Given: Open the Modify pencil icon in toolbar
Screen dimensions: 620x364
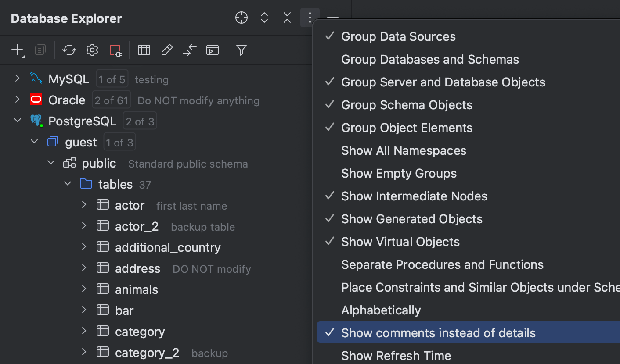Looking at the screenshot, I should coord(166,50).
